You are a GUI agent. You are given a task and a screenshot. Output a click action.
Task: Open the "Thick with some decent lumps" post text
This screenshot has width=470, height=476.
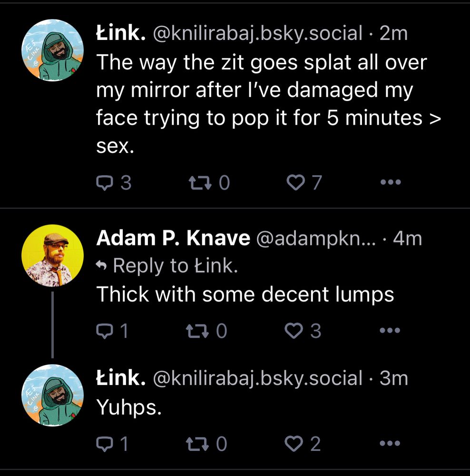click(x=245, y=295)
